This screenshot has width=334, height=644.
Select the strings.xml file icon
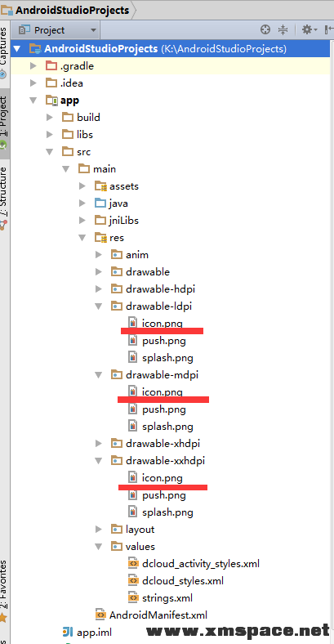tap(133, 598)
